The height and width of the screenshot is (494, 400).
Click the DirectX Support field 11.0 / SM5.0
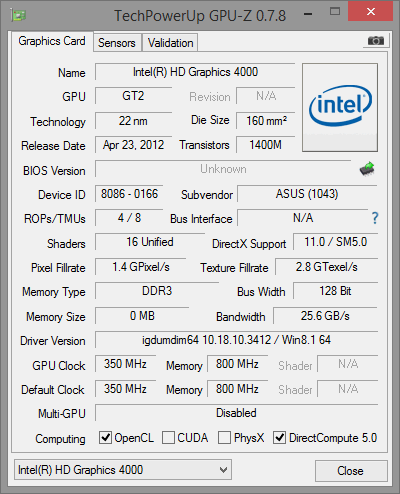(335, 242)
